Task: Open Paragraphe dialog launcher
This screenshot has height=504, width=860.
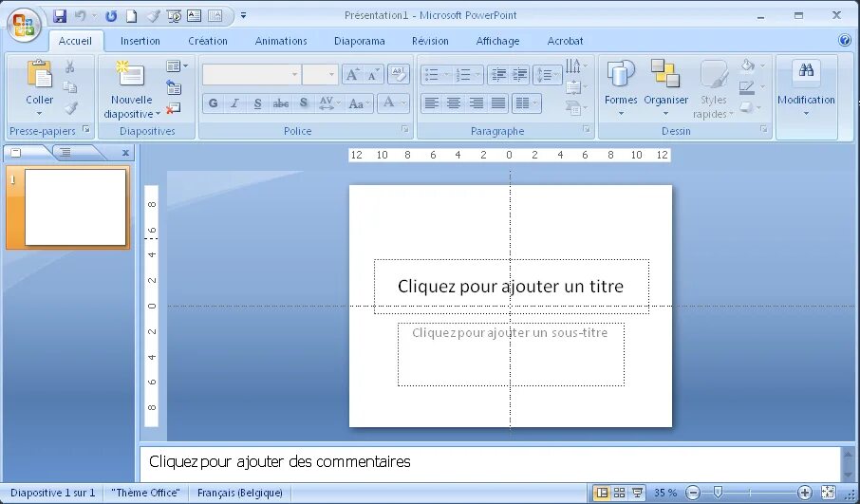Action: (587, 129)
